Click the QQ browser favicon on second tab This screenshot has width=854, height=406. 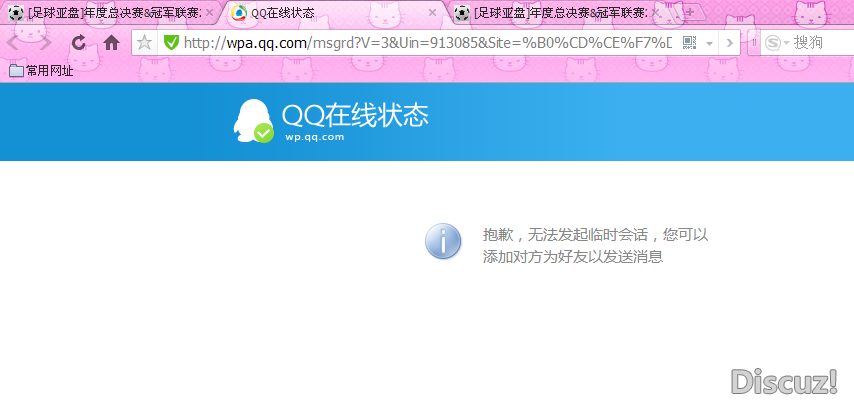[x=239, y=13]
